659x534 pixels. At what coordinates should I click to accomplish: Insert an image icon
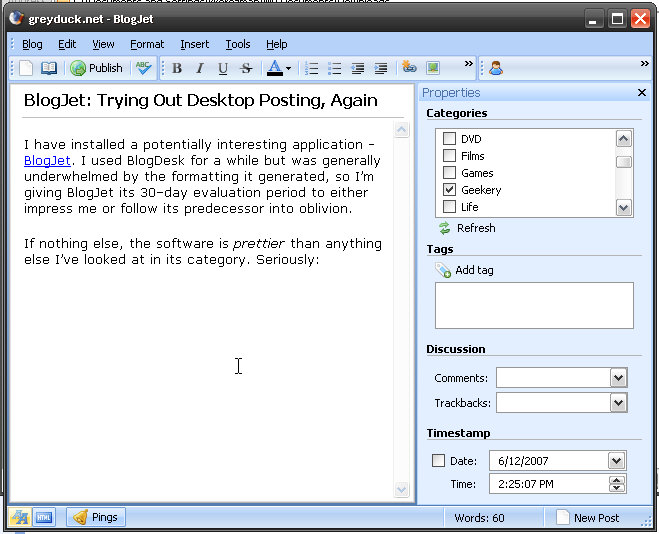point(433,68)
